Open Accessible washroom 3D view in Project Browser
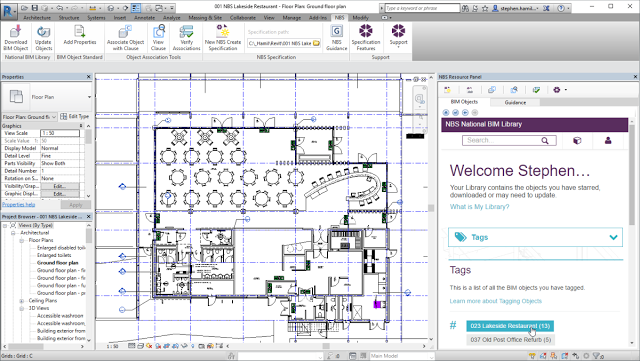640x361 pixels. [60, 316]
